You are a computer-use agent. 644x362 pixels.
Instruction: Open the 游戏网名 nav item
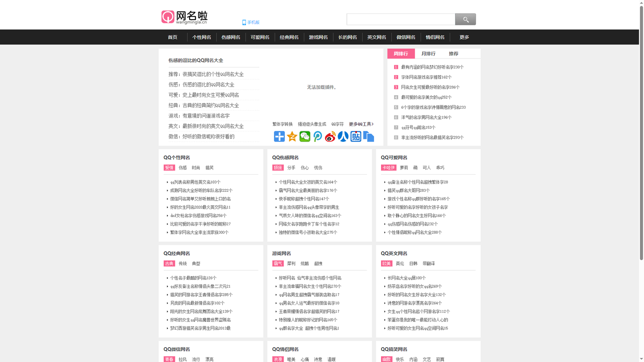[318, 37]
